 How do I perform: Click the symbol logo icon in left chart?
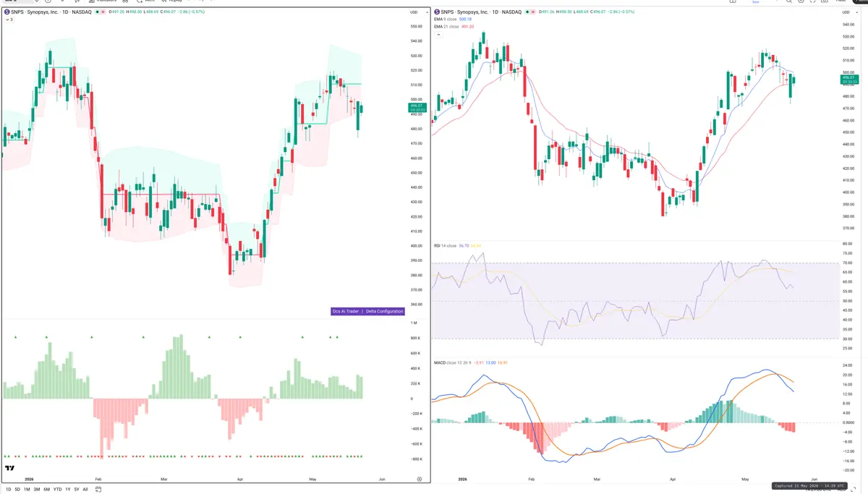[8, 12]
